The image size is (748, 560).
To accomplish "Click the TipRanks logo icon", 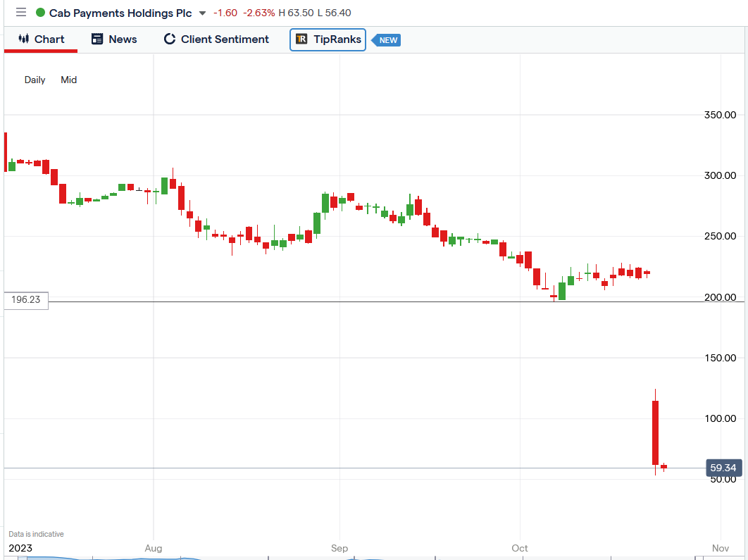I will [x=301, y=39].
